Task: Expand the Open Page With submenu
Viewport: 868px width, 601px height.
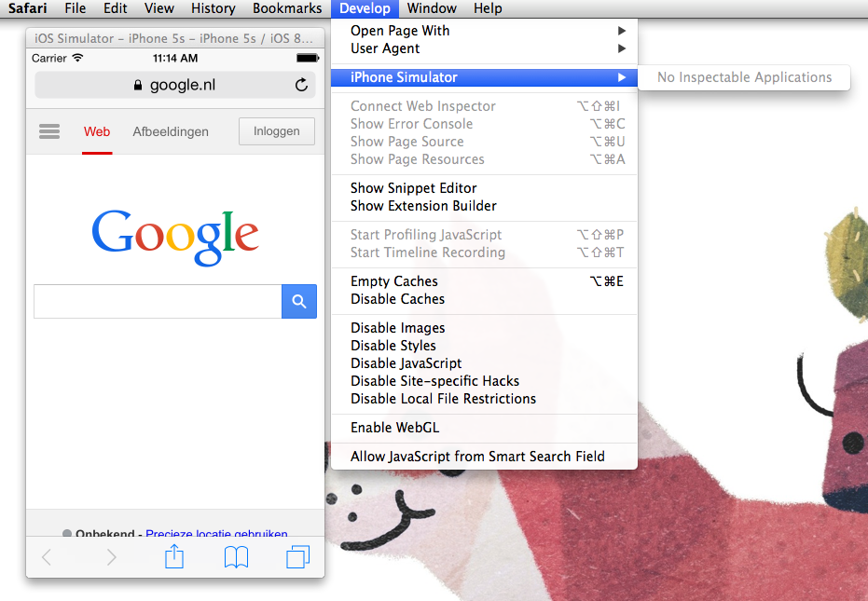Action: click(x=485, y=31)
